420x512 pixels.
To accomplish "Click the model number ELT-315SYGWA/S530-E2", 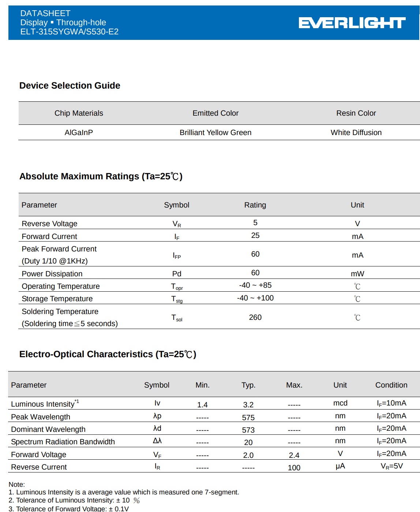I will click(70, 32).
